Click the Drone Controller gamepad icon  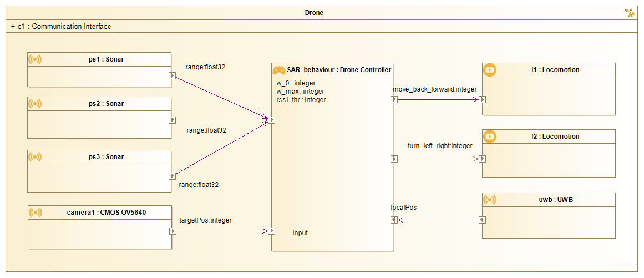(278, 70)
